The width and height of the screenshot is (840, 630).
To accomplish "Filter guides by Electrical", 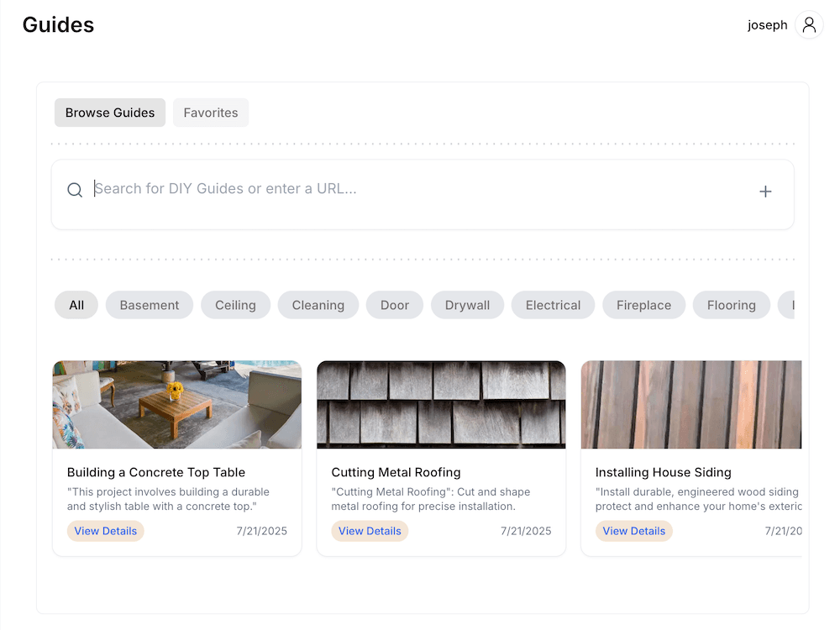I will click(552, 305).
